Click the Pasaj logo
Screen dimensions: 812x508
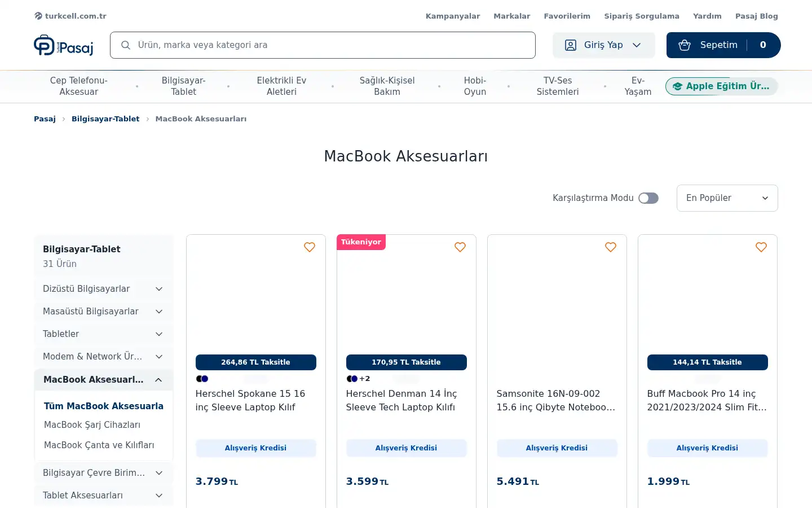coord(63,45)
